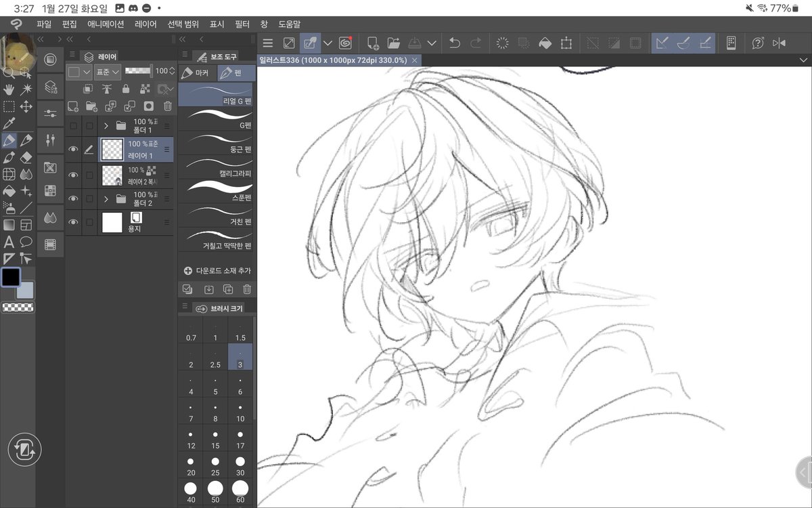Click the light blue sub color swatch
The height and width of the screenshot is (508, 812).
(25, 290)
